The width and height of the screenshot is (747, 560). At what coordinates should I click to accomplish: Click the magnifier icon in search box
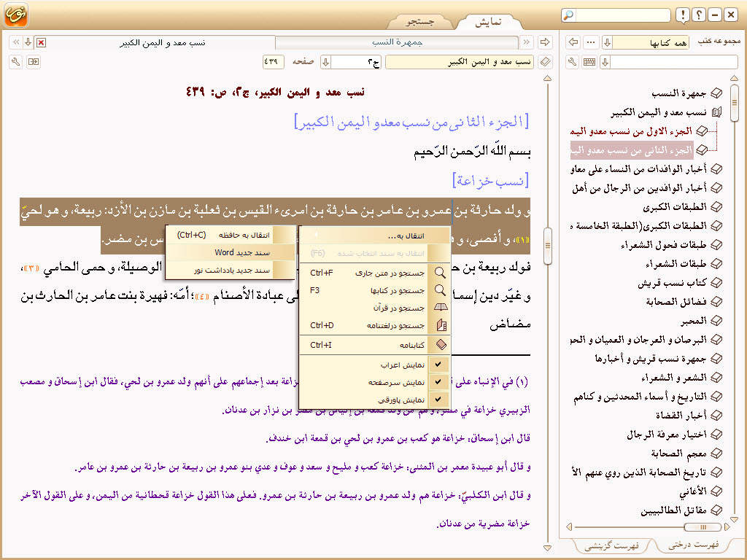[568, 15]
